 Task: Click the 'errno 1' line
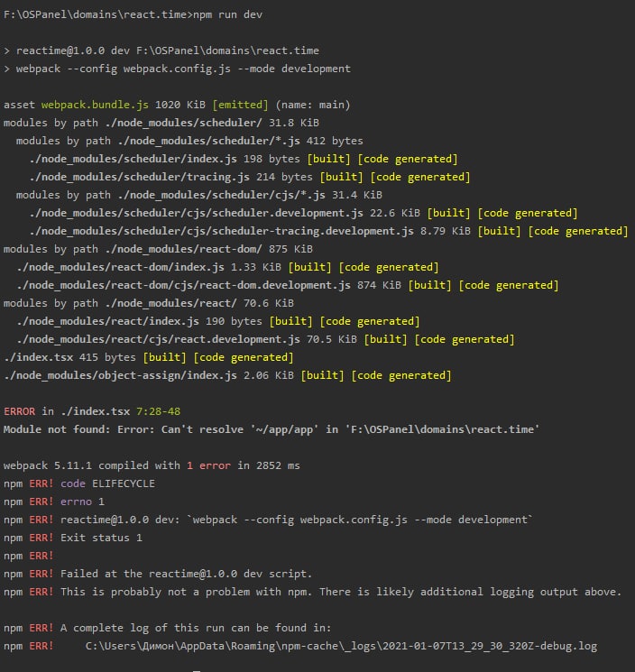tap(54, 502)
